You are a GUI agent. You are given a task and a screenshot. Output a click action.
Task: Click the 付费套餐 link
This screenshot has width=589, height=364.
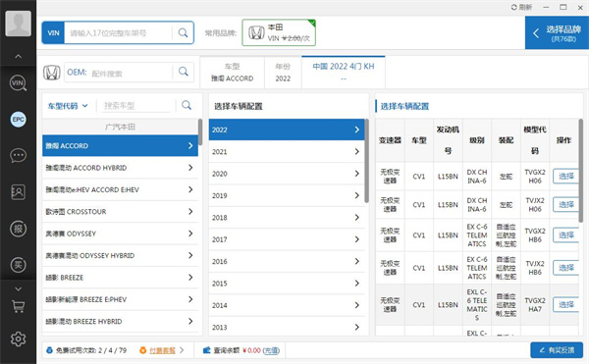pyautogui.click(x=162, y=350)
